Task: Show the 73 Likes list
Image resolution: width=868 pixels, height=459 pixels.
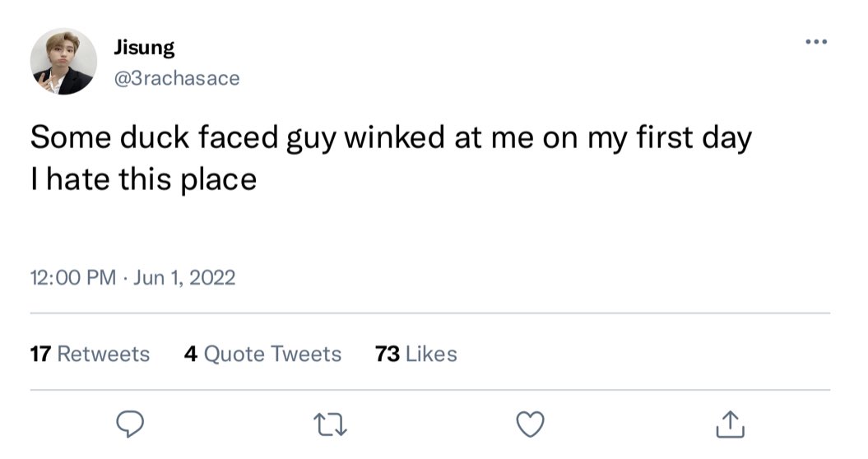Action: [416, 354]
